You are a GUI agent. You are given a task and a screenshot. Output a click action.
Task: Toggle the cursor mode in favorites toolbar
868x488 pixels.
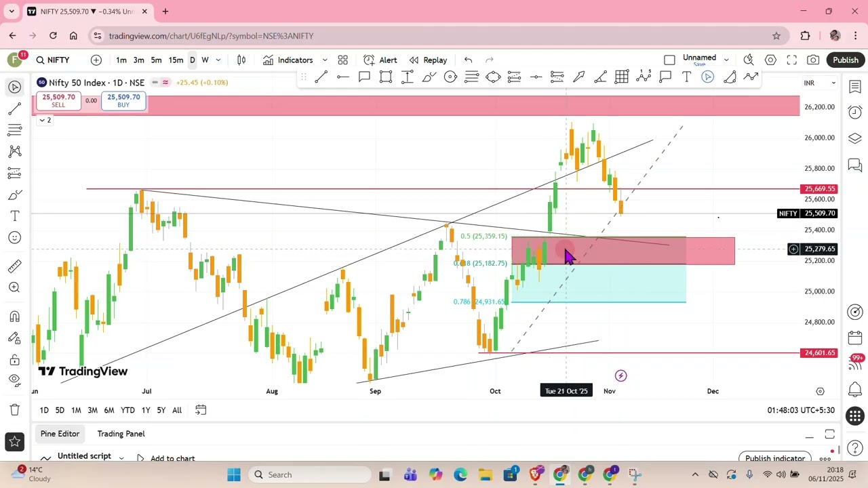(708, 77)
